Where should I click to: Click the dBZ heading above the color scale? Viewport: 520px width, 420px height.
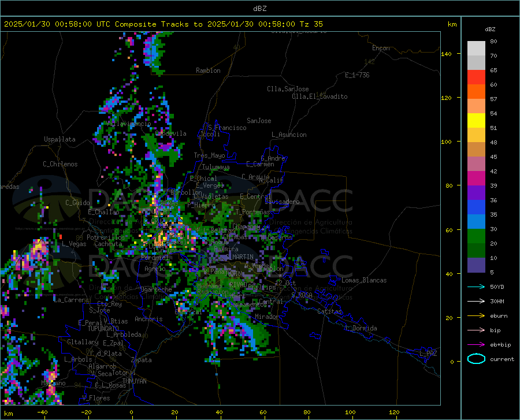click(490, 29)
